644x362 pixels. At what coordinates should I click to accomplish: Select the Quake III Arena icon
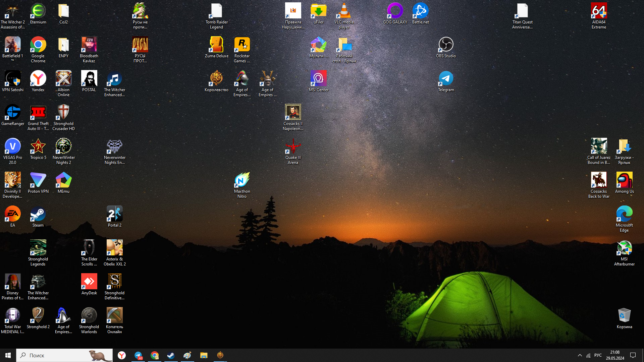[293, 146]
